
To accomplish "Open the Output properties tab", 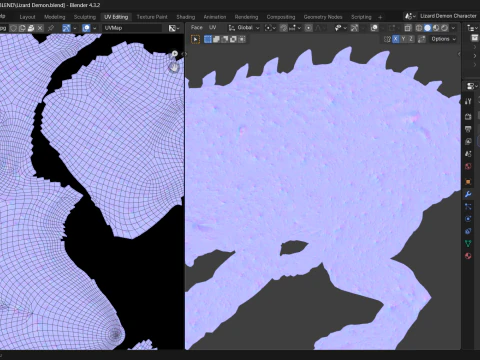I will coord(468,129).
